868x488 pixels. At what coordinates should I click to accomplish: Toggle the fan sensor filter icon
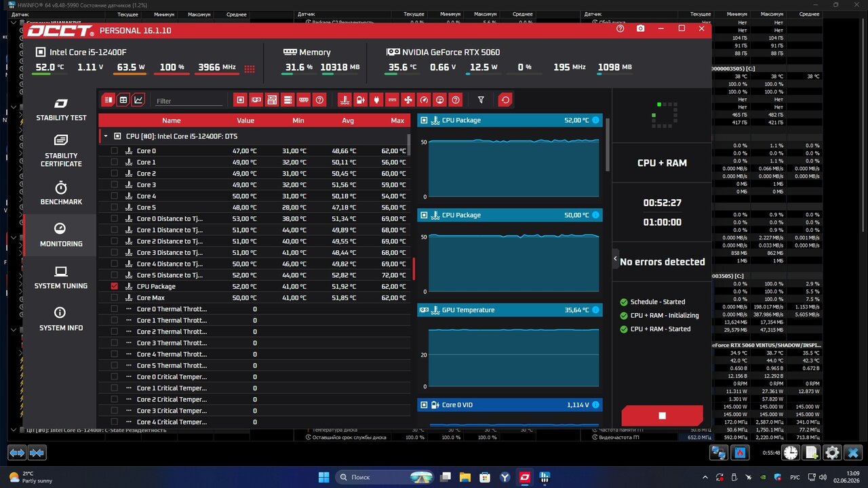pyautogui.click(x=408, y=100)
